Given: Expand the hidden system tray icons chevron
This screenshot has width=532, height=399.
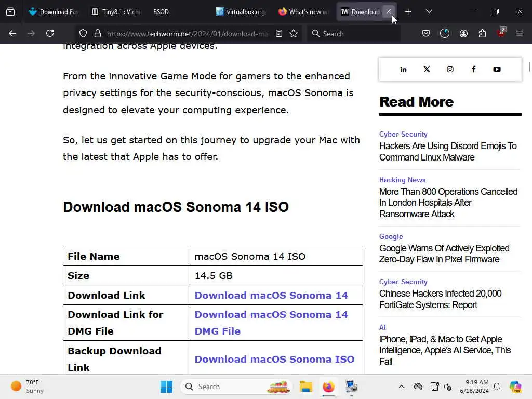Looking at the screenshot, I should click(x=402, y=387).
